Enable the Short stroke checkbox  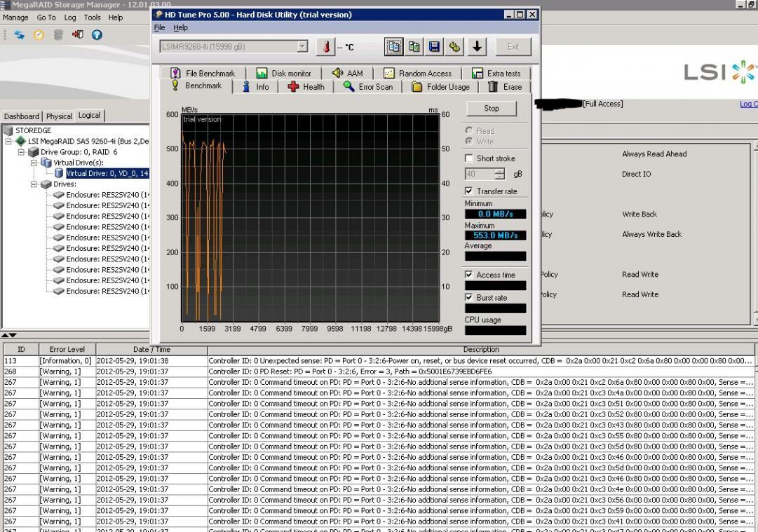coord(470,158)
